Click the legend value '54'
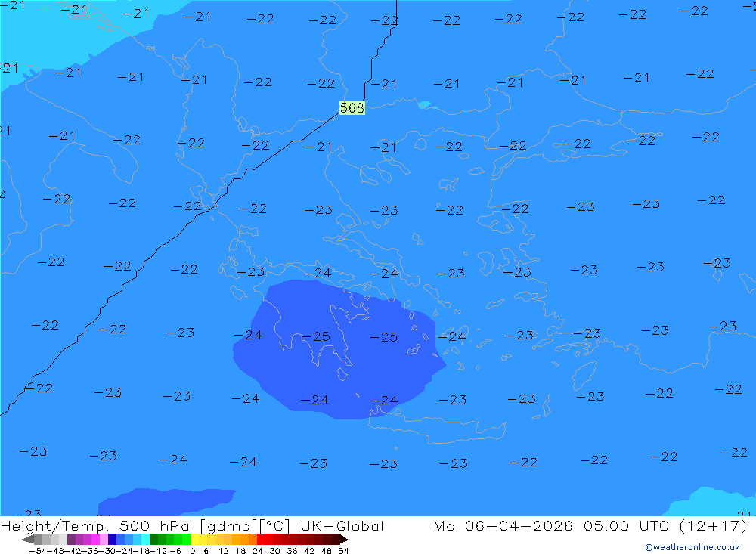756x554 pixels. coord(344,551)
